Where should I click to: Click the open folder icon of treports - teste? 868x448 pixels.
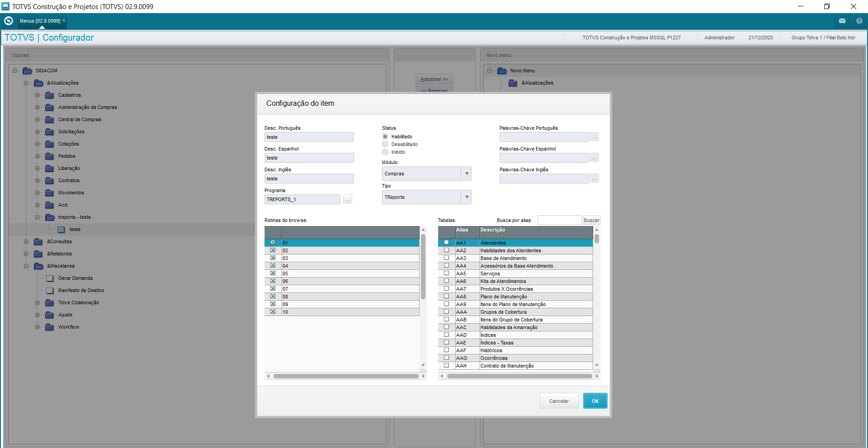point(50,217)
